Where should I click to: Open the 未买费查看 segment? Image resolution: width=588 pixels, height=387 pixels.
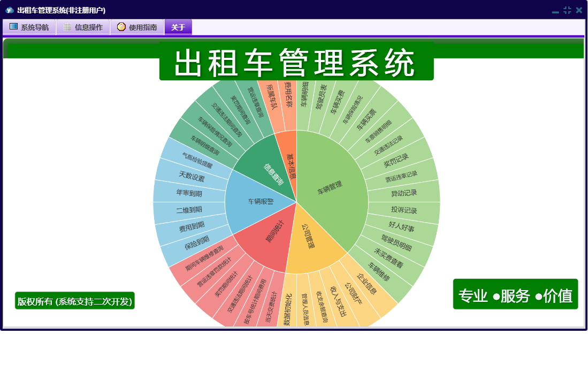[388, 258]
